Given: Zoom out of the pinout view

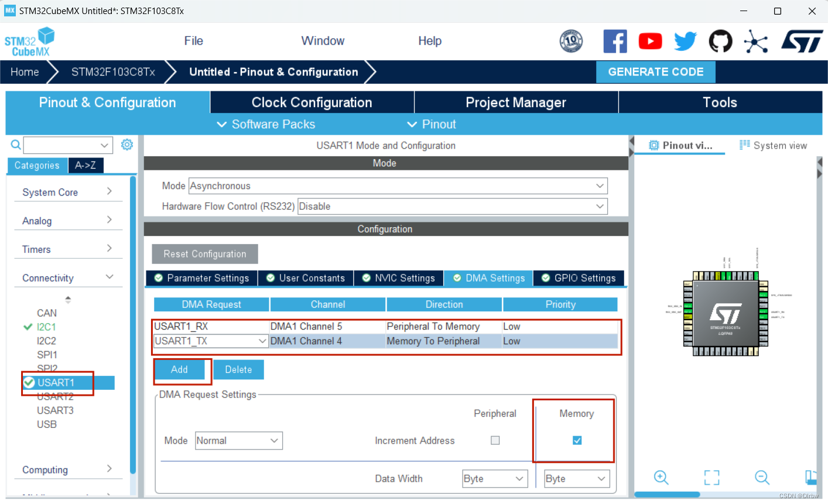Looking at the screenshot, I should (x=762, y=477).
